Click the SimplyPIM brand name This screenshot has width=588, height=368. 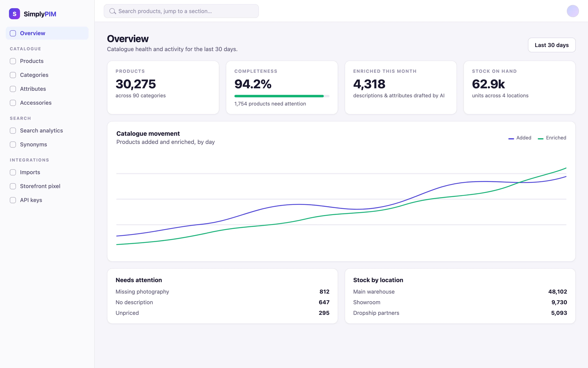coord(40,14)
